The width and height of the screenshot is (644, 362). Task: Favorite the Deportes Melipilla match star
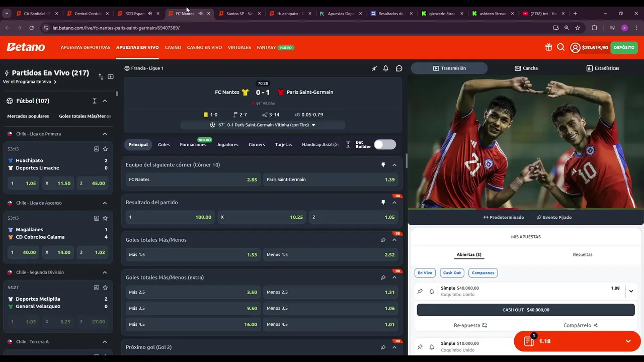click(105, 288)
